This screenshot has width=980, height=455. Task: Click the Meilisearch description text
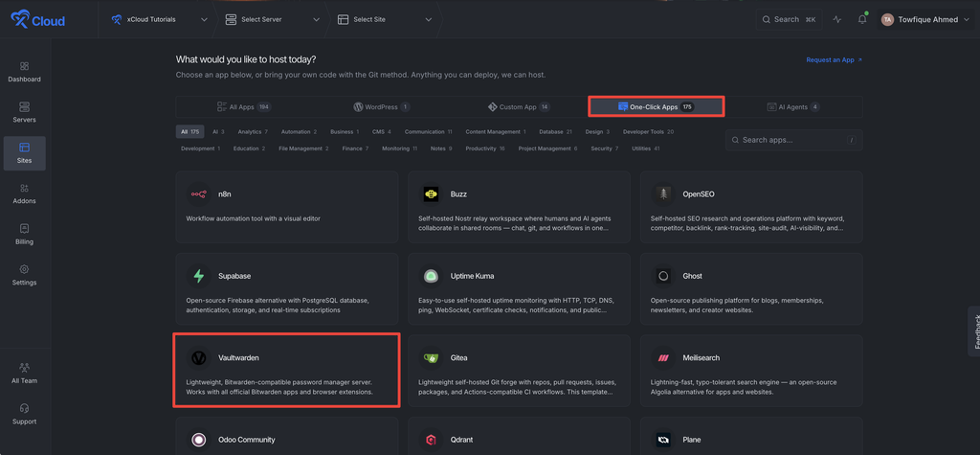pos(743,387)
